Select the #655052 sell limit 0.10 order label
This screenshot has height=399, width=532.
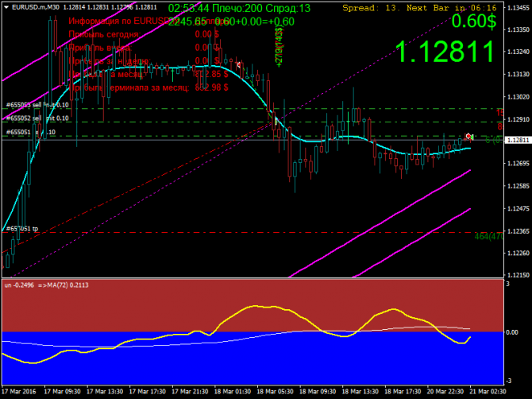point(37,118)
